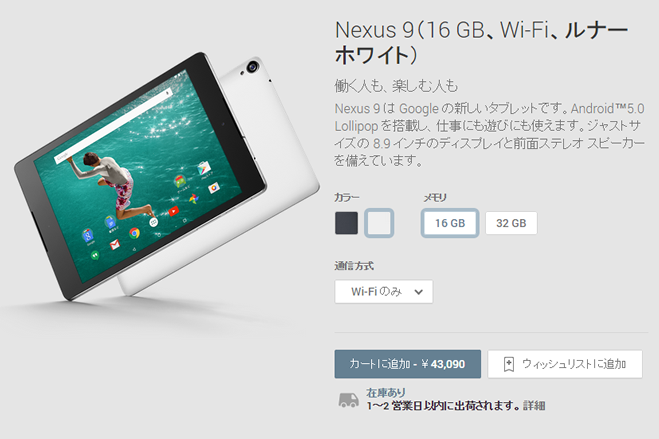Click the white app drawer circle icon on the tablet

click(154, 222)
